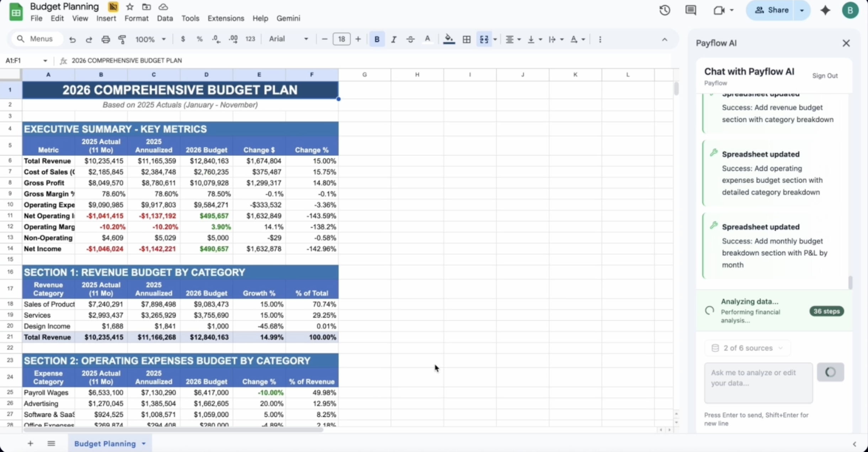Viewport: 868px width, 452px height.
Task: Toggle strikethrough formatting
Action: [410, 39]
